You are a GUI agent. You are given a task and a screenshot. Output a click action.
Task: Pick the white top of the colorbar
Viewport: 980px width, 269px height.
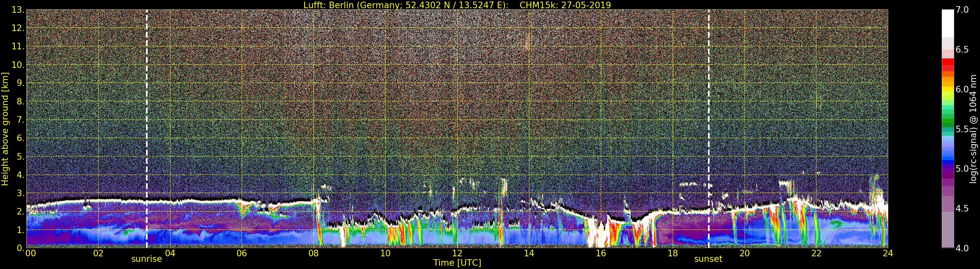point(948,23)
